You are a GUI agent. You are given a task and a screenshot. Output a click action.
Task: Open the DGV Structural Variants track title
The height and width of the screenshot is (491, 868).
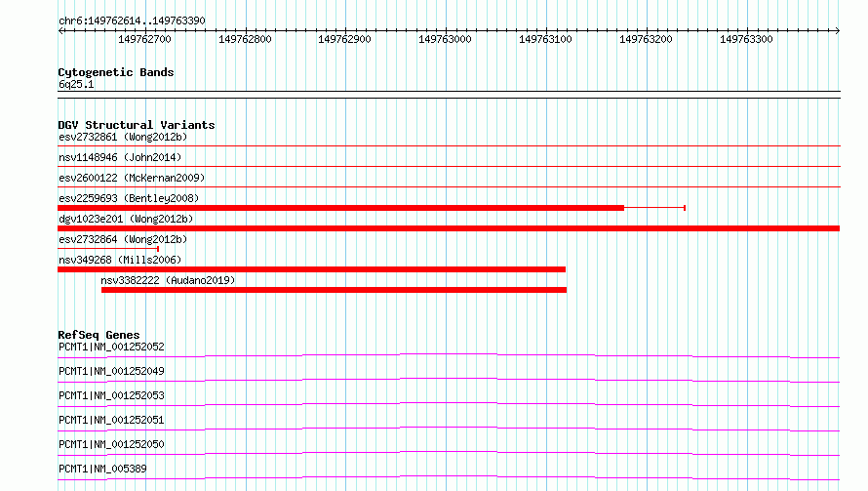pos(137,125)
